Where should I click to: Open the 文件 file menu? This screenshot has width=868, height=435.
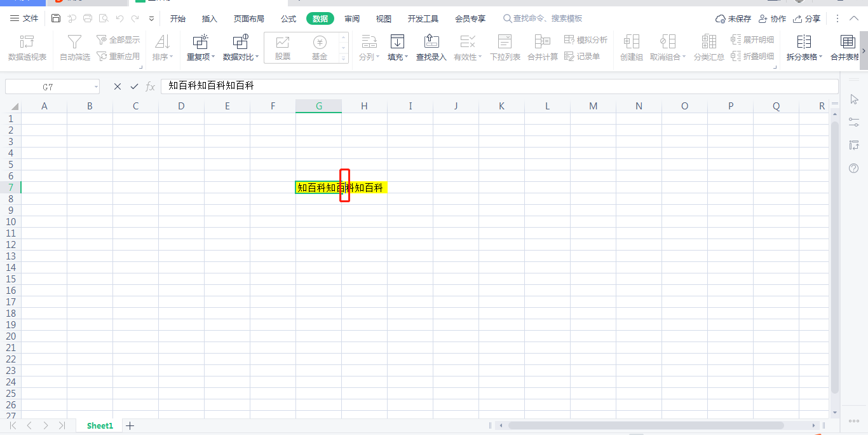point(24,18)
